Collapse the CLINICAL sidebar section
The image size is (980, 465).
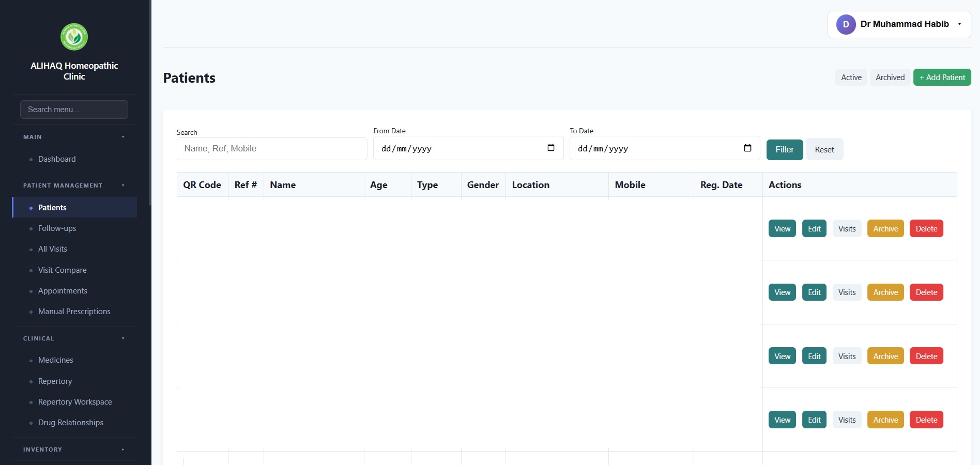click(74, 338)
